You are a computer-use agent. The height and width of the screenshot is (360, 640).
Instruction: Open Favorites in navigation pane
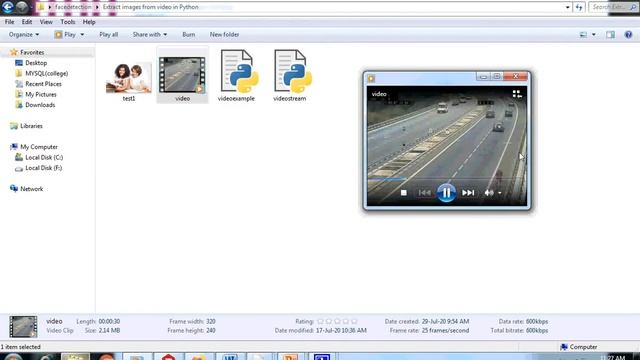coord(32,52)
